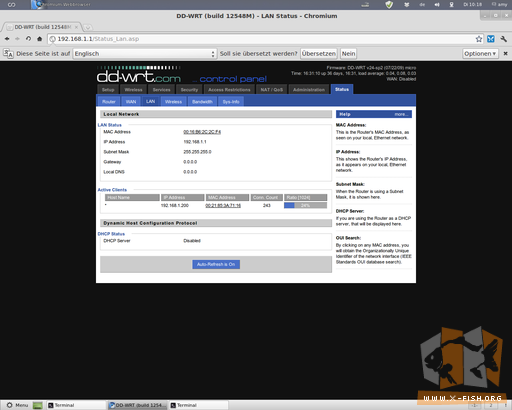
Task: Click the shield icon in system tray
Action: pyautogui.click(x=389, y=5)
